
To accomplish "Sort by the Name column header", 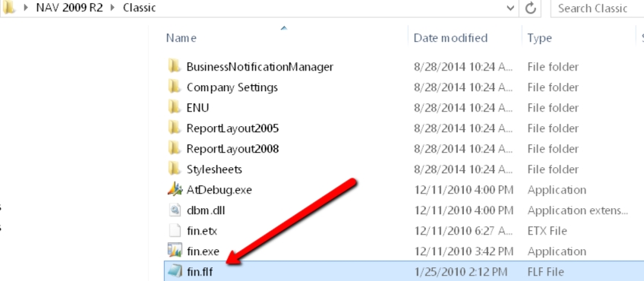I will point(181,38).
